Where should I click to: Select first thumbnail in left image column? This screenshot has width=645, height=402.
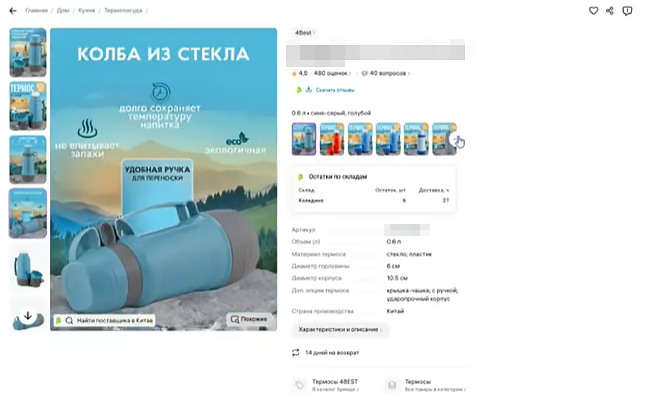[28, 52]
